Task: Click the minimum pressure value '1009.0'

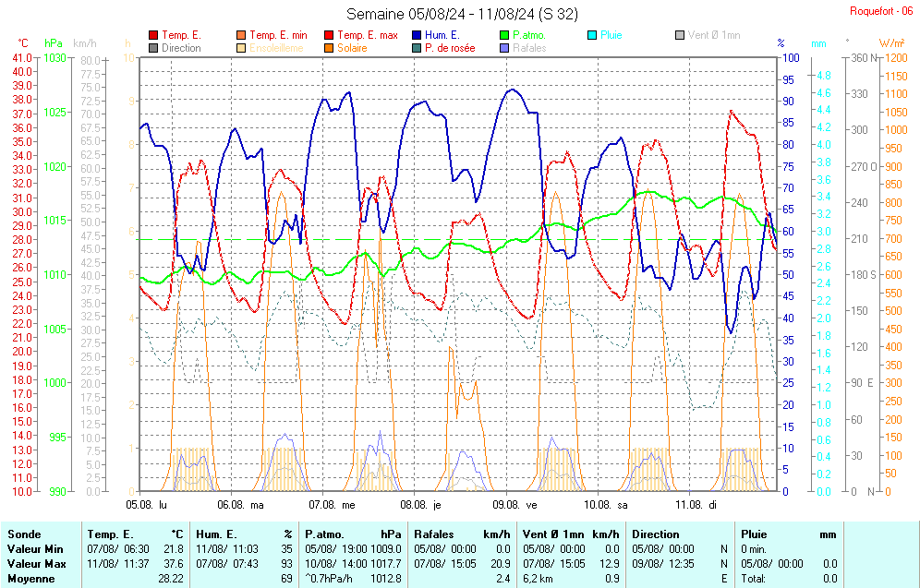Action: click(386, 548)
